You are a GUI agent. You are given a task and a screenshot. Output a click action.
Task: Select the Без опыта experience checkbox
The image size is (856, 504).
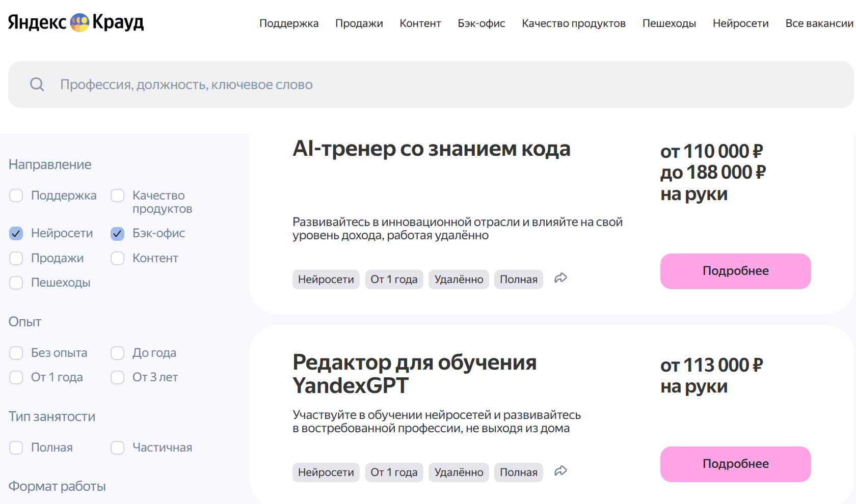[x=16, y=353]
